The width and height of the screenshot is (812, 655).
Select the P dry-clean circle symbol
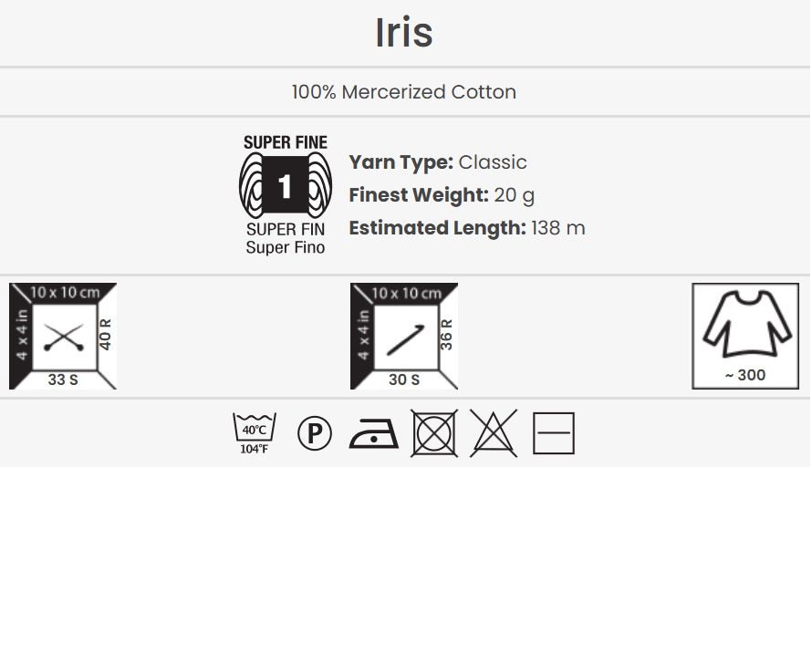[314, 431]
